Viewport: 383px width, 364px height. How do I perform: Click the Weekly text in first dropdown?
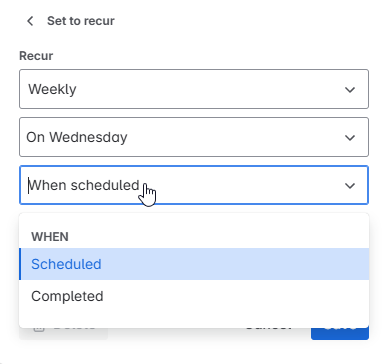coord(52,89)
